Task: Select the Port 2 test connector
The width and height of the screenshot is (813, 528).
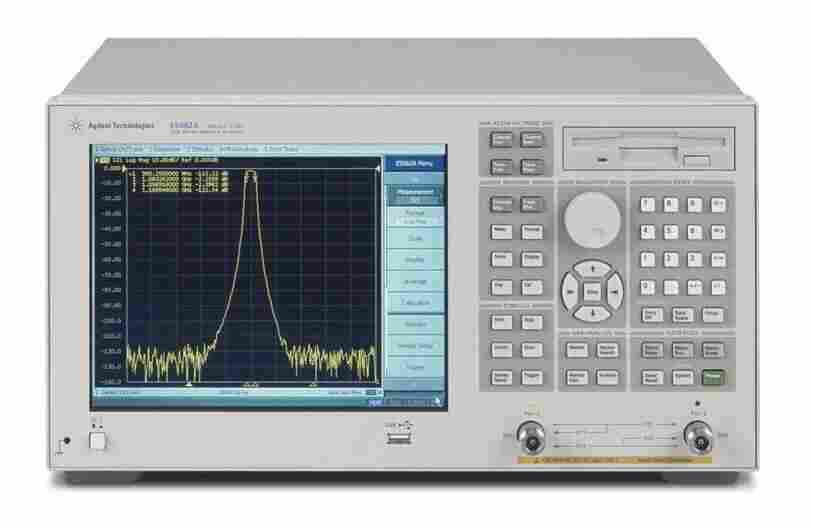Action: 696,436
